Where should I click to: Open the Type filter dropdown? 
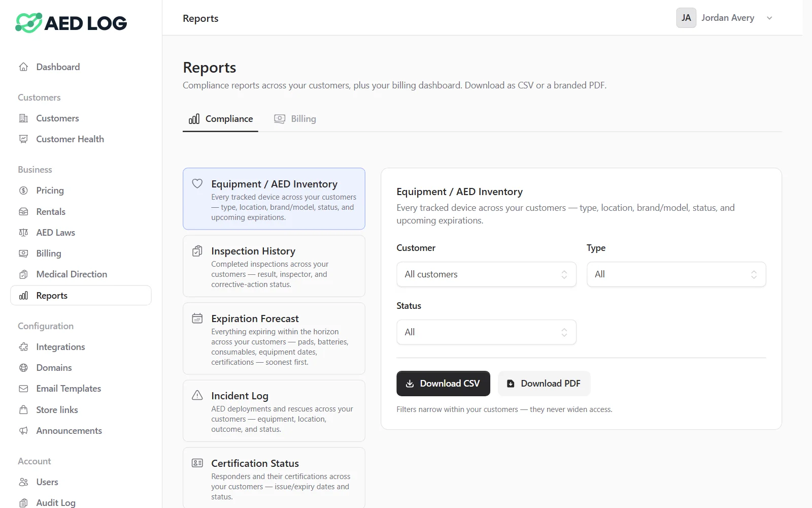point(676,274)
